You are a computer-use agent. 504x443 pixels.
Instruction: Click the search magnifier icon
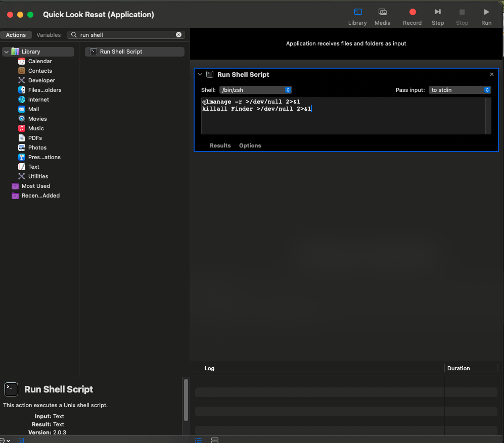(x=74, y=35)
